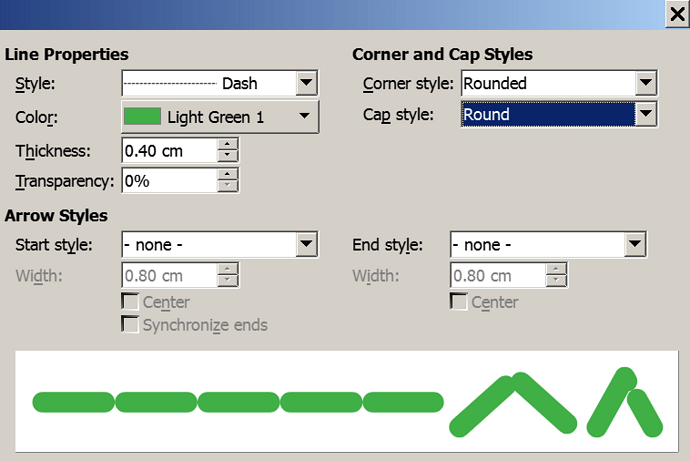Image resolution: width=690 pixels, height=461 pixels.
Task: Click into the Transparency 0% field
Action: pyautogui.click(x=169, y=181)
